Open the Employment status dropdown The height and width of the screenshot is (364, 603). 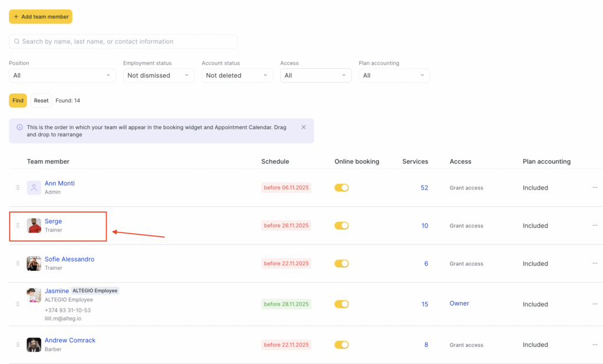(x=158, y=75)
